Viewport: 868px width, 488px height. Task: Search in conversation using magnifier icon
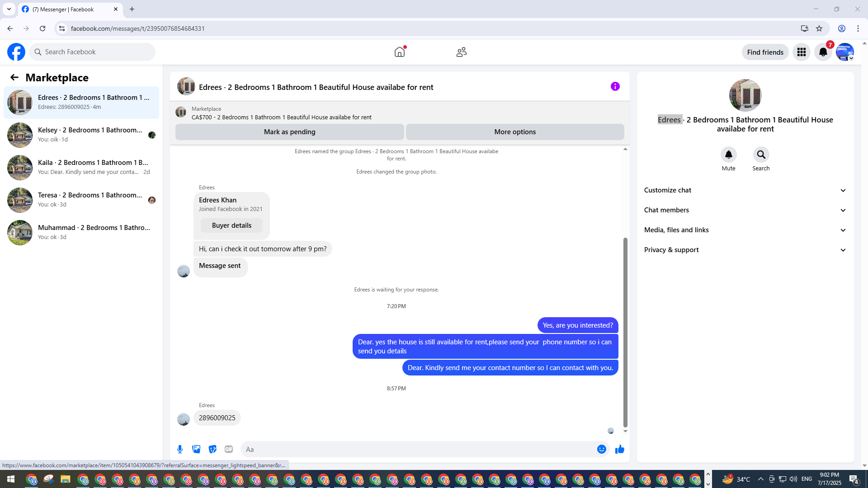coord(761,155)
